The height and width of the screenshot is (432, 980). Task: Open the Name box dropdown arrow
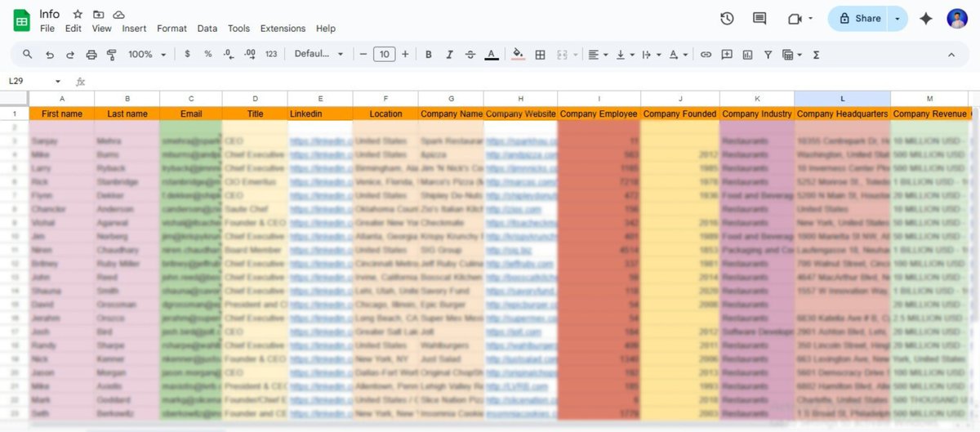58,82
